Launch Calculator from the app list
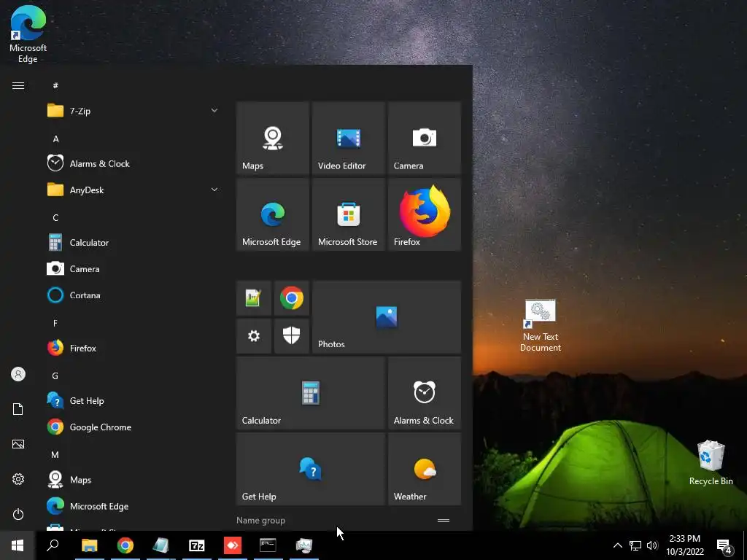Viewport: 747px width, 560px height. (133, 242)
